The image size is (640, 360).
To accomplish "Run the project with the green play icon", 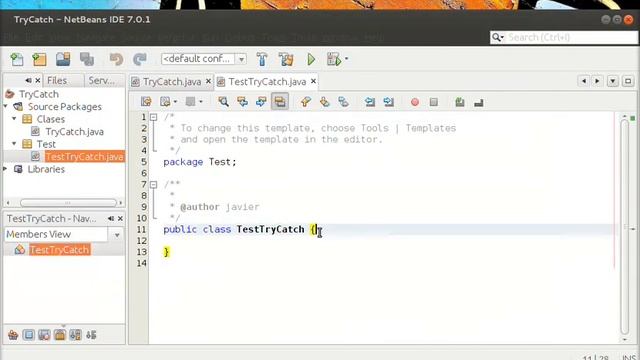I will [x=311, y=60].
